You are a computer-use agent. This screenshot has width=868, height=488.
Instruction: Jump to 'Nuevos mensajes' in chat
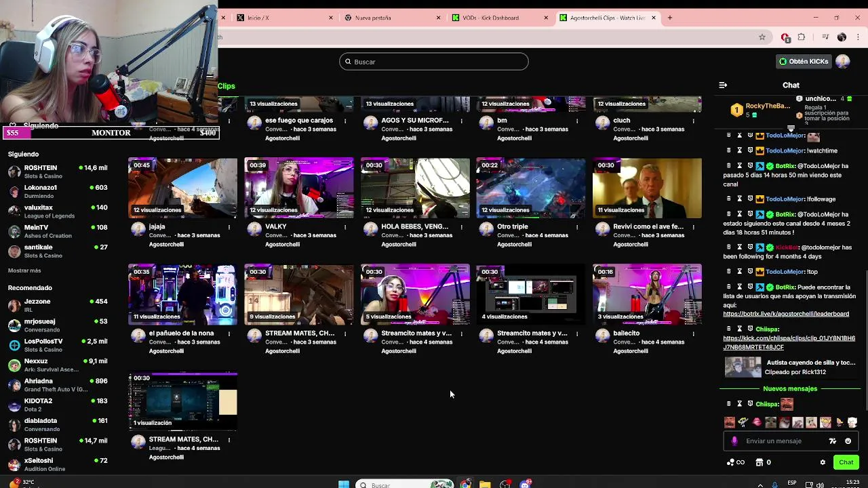click(x=790, y=389)
